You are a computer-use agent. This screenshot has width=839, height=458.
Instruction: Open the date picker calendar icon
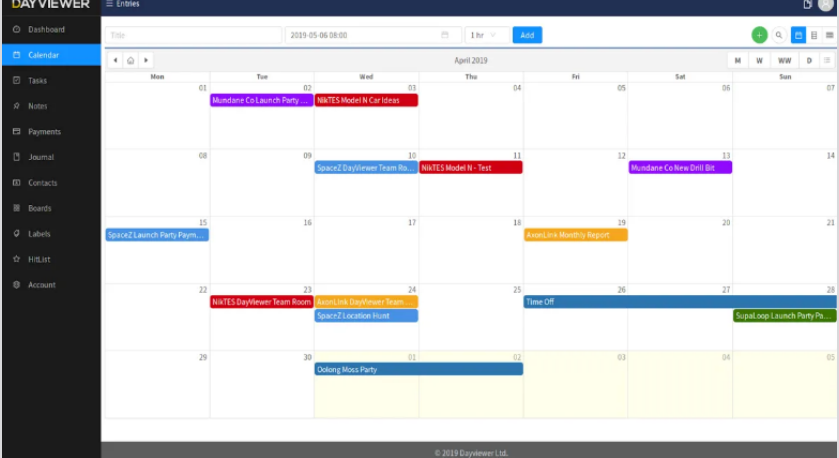[x=445, y=35]
